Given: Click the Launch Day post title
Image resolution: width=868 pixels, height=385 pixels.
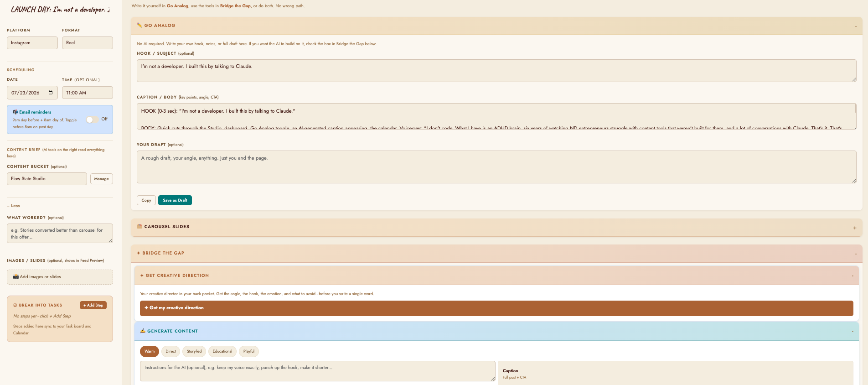Looking at the screenshot, I should tap(60, 10).
